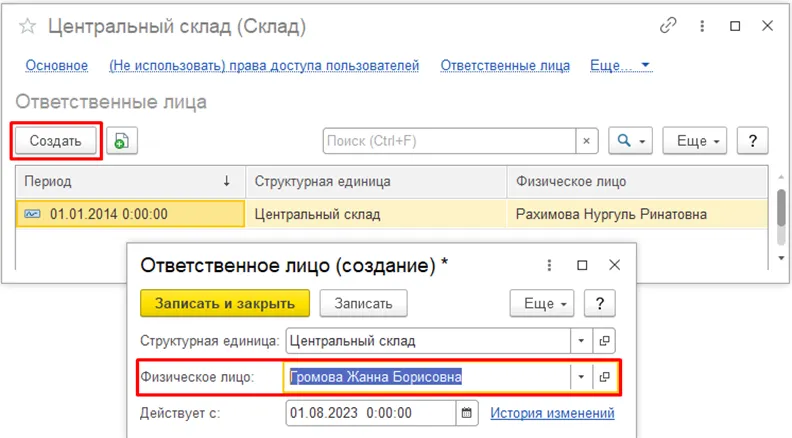Open three-dot menu of Центральный склад window
The height and width of the screenshot is (438, 792).
point(702,26)
